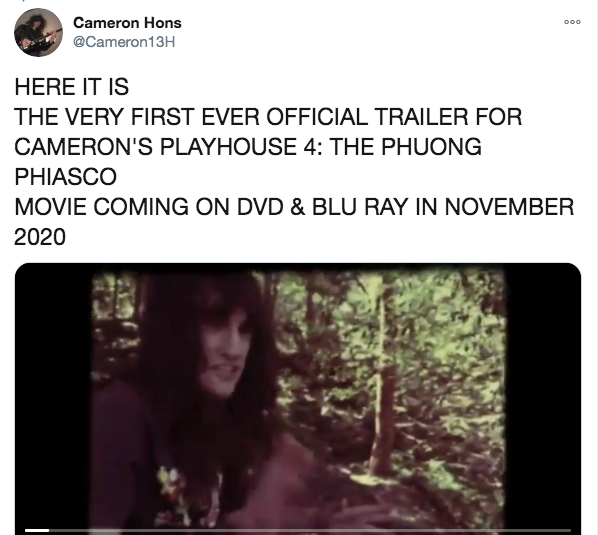
Task: Seek to the middle of the video progress bar
Action: coord(298,530)
